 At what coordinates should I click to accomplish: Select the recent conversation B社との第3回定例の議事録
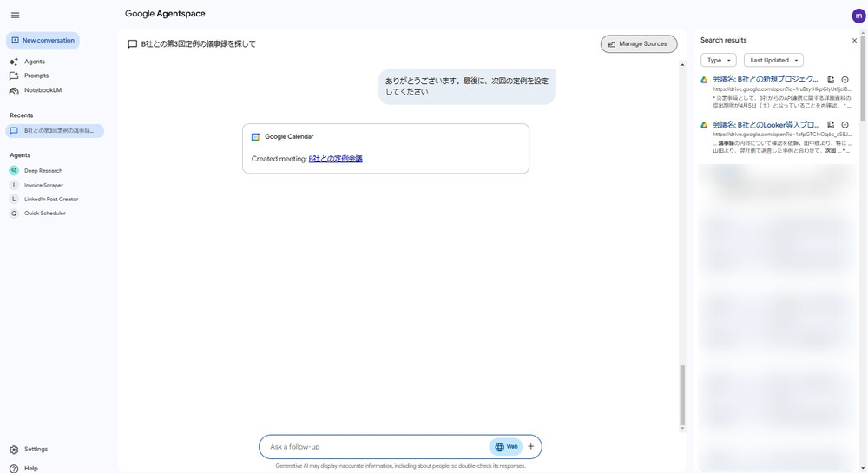tap(55, 131)
